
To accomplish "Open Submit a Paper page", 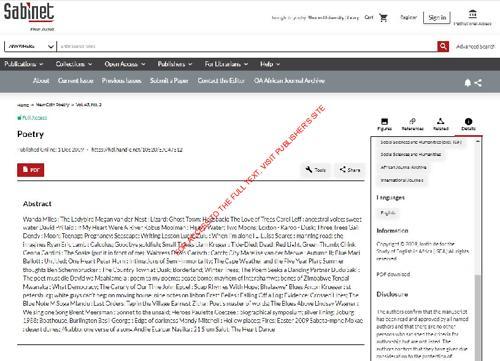I will 169,81.
